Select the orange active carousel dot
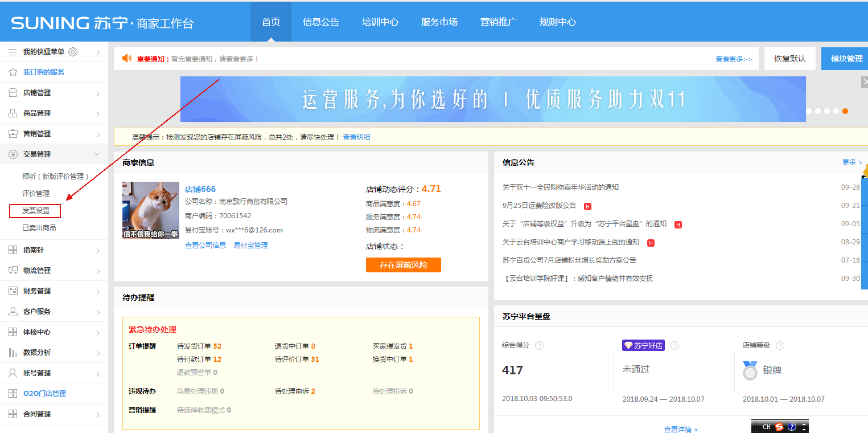 (x=845, y=111)
